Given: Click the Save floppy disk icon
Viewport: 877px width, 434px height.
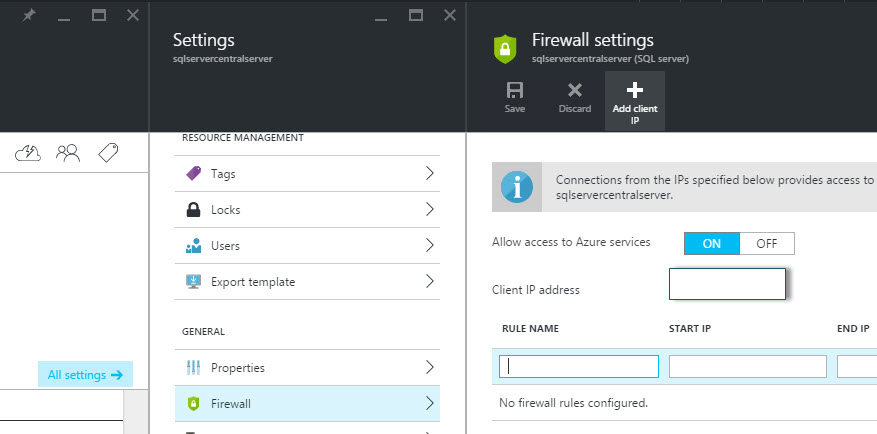Looking at the screenshot, I should point(514,91).
